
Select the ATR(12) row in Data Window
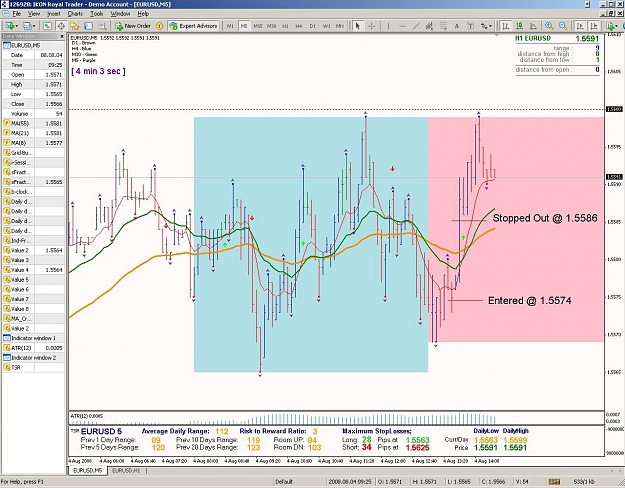click(33, 348)
